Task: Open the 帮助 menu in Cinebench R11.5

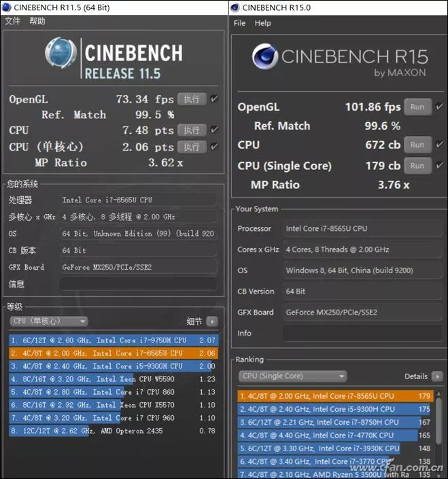Action: tap(37, 21)
